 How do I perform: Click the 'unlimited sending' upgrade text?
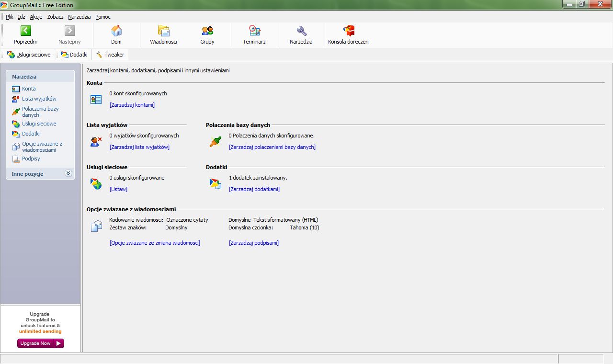(x=40, y=331)
